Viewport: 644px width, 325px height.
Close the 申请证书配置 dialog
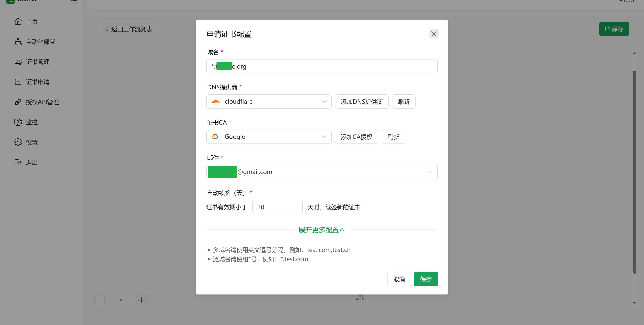[434, 34]
